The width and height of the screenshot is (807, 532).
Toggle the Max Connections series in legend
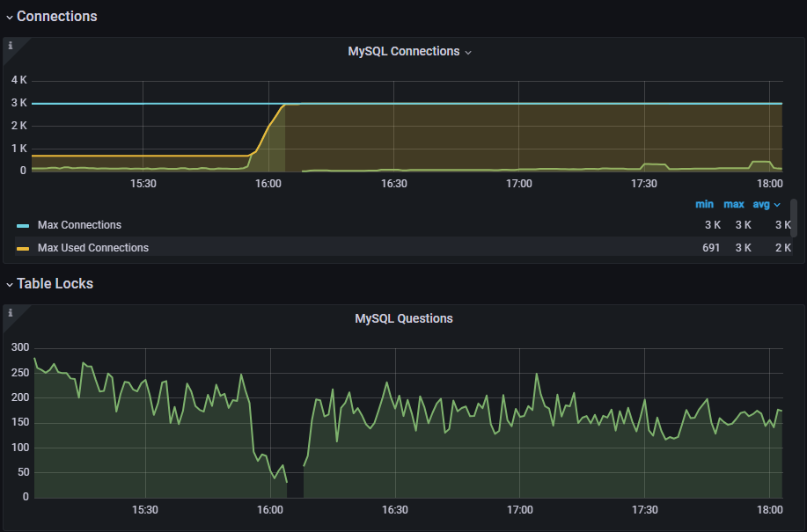[79, 225]
